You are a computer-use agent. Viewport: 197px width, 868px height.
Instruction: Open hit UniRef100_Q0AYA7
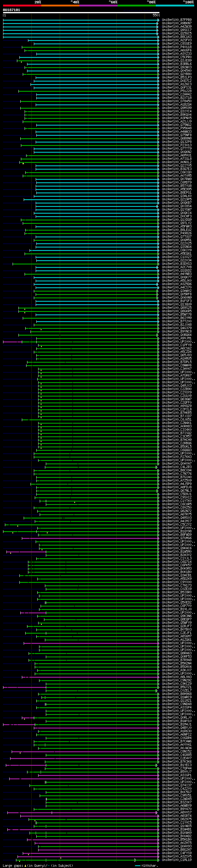[177, 464]
